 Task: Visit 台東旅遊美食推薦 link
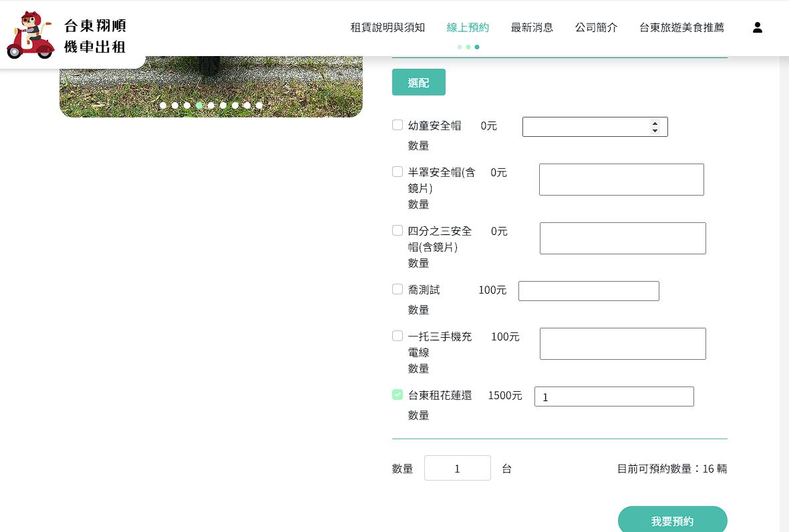(681, 27)
